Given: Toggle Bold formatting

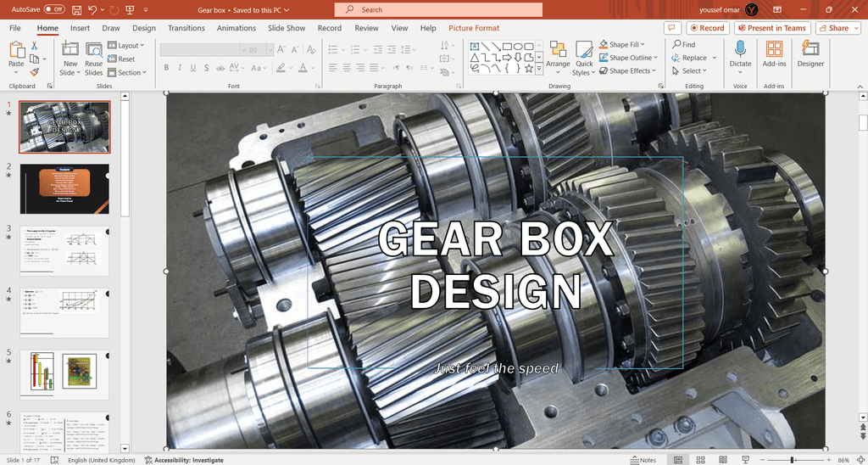Looking at the screenshot, I should click(166, 68).
